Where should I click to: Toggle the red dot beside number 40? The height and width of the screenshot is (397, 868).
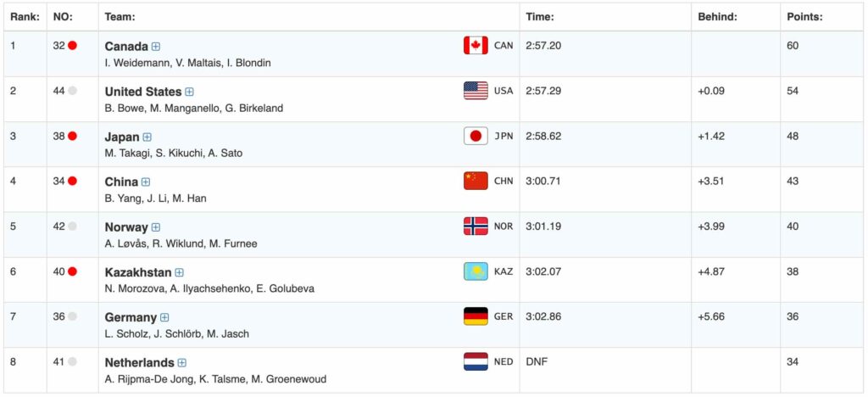coord(73,271)
